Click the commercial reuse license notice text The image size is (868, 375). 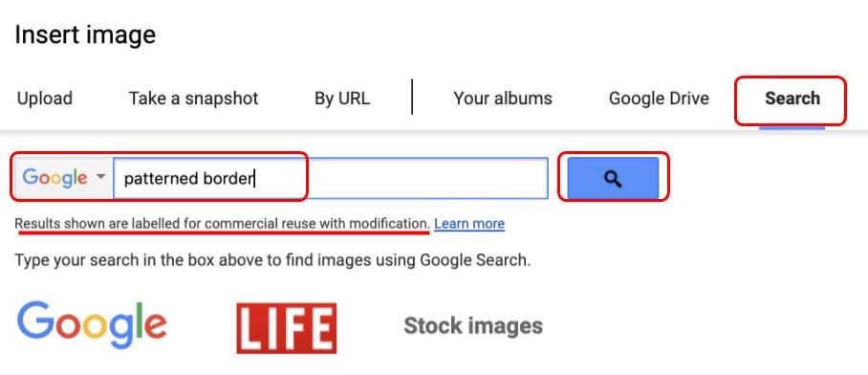(222, 224)
